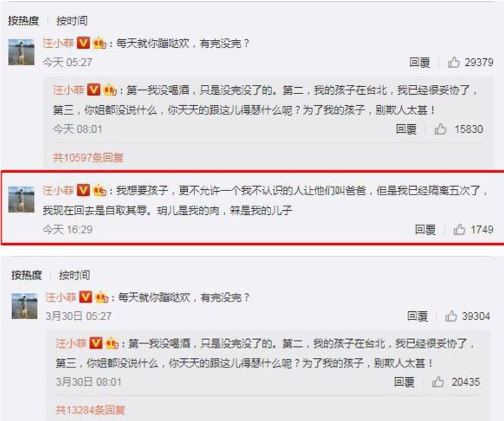This screenshot has width=504, height=421.
Task: Reply to the highlighted 今天 16:29 comment
Action: (x=425, y=230)
